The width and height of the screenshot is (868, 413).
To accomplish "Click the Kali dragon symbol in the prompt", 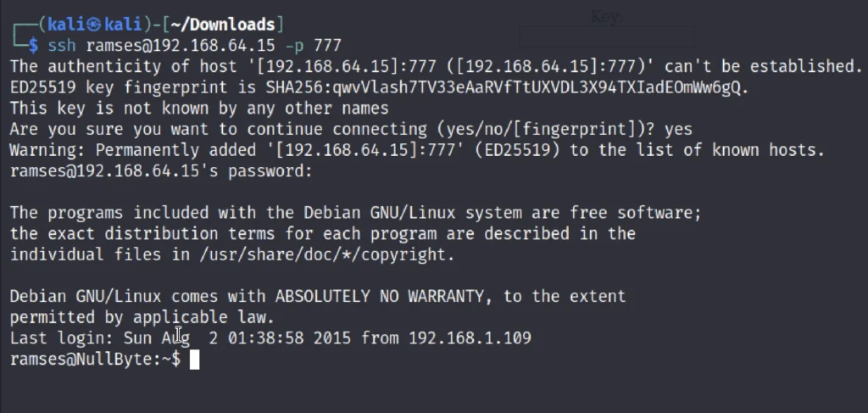I will (95, 25).
